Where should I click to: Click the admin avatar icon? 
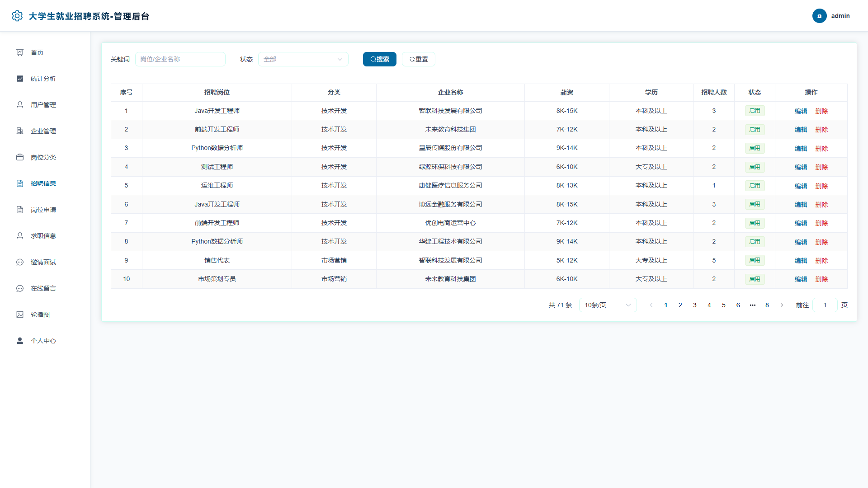coord(819,16)
